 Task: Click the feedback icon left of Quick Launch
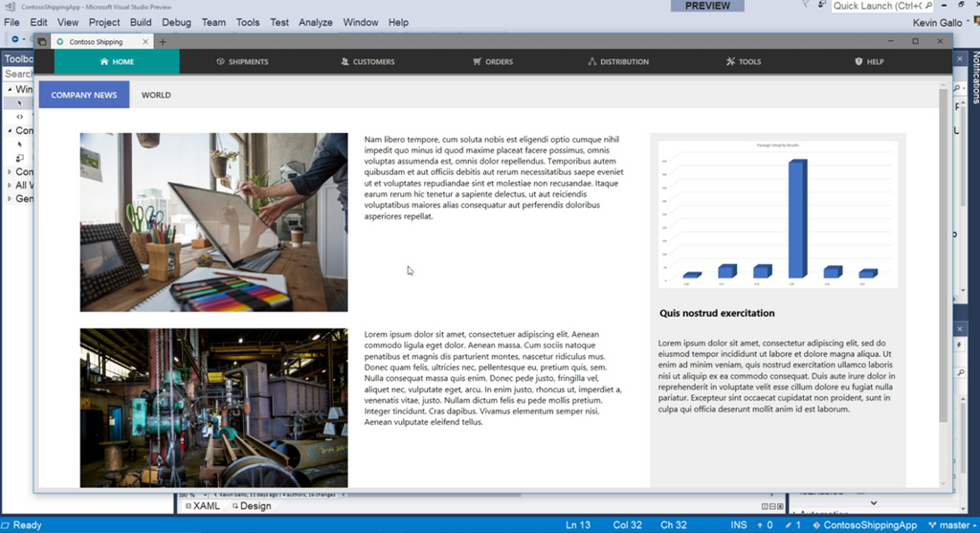click(821, 5)
